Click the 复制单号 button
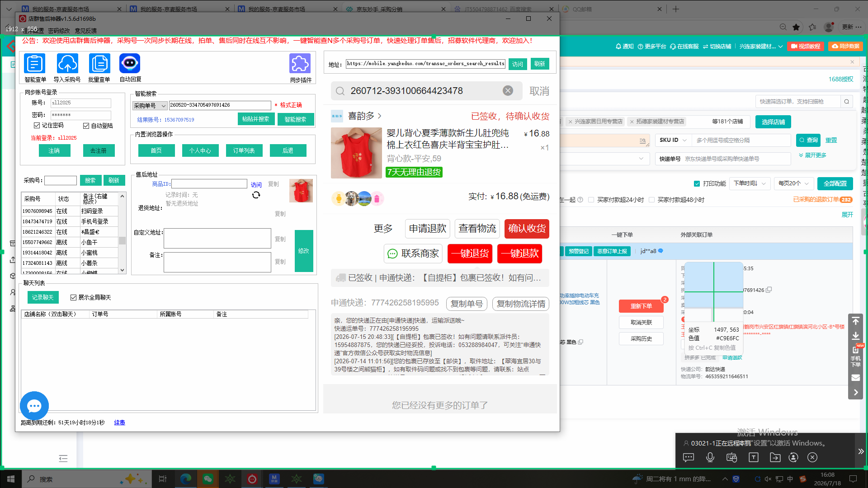Image resolution: width=868 pixels, height=488 pixels. point(467,304)
